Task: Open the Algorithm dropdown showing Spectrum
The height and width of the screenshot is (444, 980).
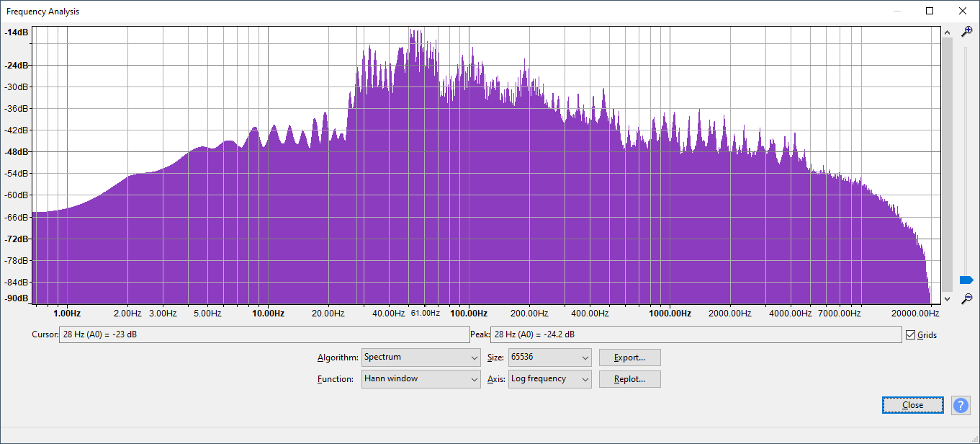Action: 421,358
